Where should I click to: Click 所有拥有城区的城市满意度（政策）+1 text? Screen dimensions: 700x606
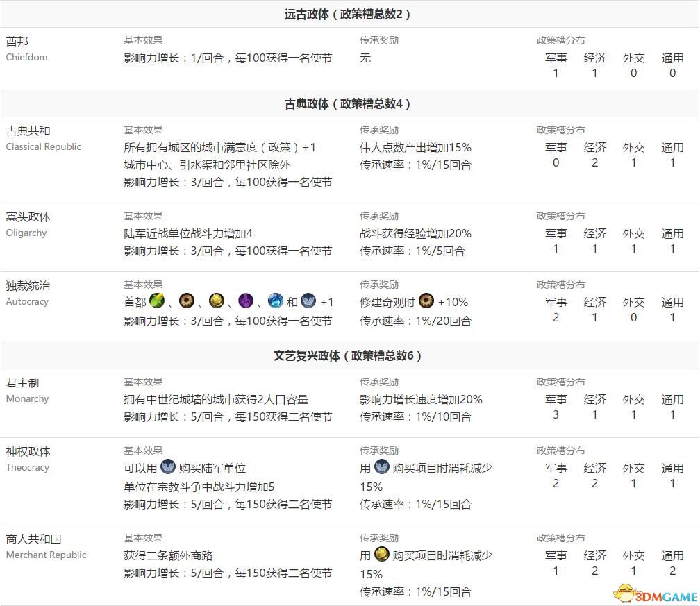219,148
